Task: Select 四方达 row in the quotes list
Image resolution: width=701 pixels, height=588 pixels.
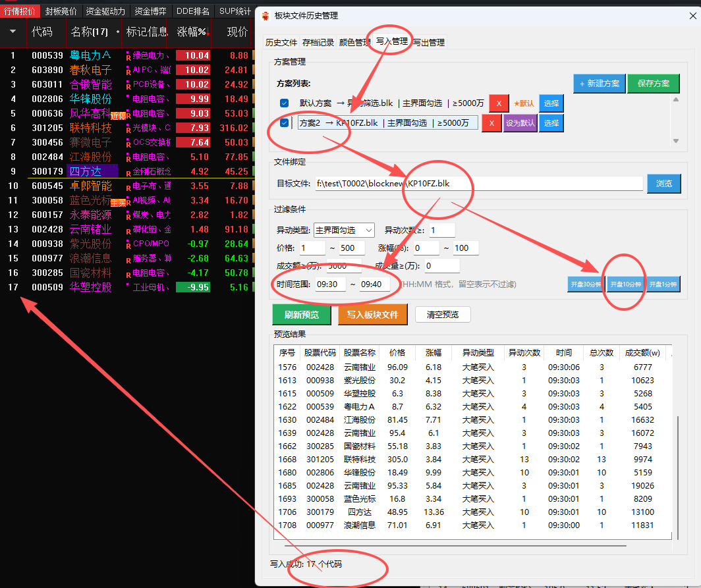Action: [127, 171]
